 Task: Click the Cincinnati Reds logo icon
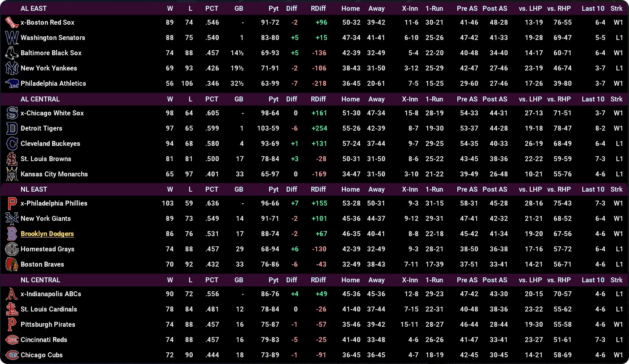click(12, 340)
